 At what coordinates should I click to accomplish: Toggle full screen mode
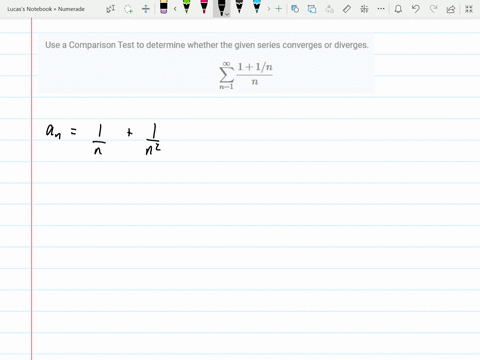pyautogui.click(x=469, y=9)
